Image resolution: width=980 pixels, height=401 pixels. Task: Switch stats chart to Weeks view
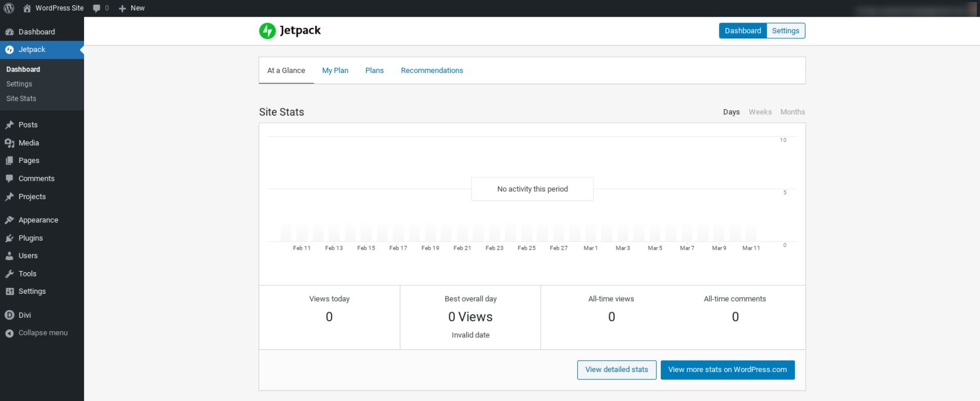(x=760, y=112)
